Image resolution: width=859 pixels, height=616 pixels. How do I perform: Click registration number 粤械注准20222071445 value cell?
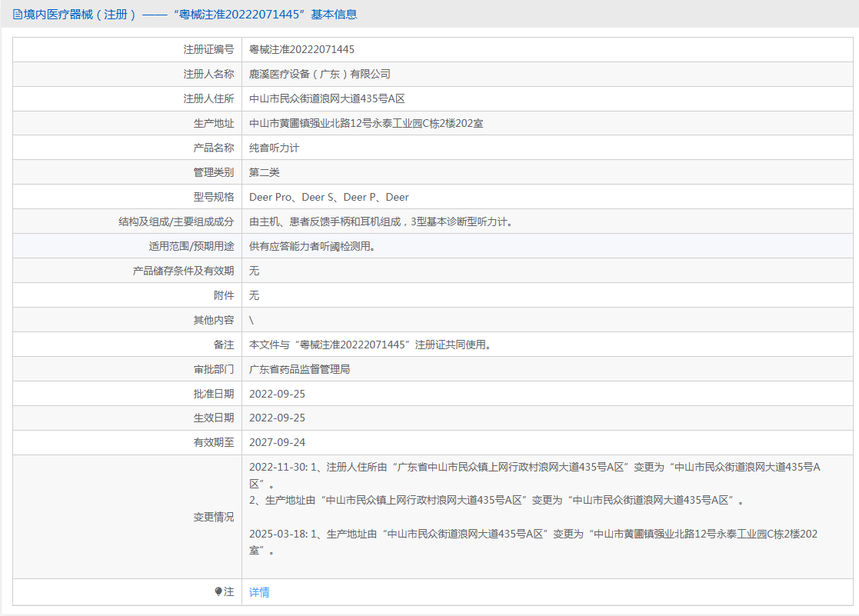(x=301, y=49)
